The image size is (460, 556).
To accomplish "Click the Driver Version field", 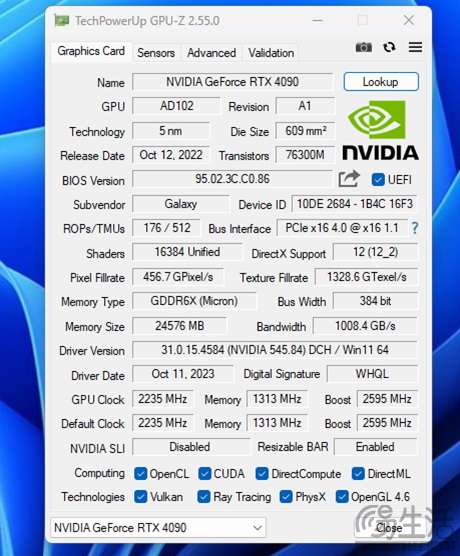I will pyautogui.click(x=275, y=350).
